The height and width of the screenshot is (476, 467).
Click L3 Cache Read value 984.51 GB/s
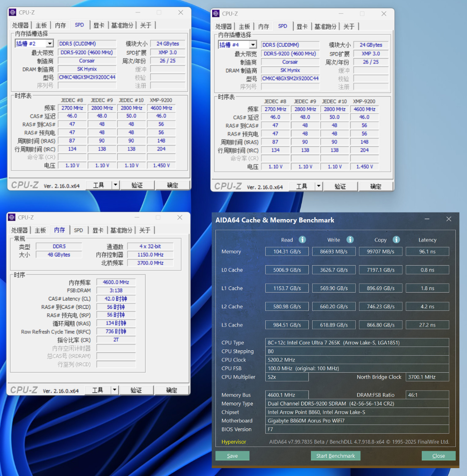click(287, 325)
